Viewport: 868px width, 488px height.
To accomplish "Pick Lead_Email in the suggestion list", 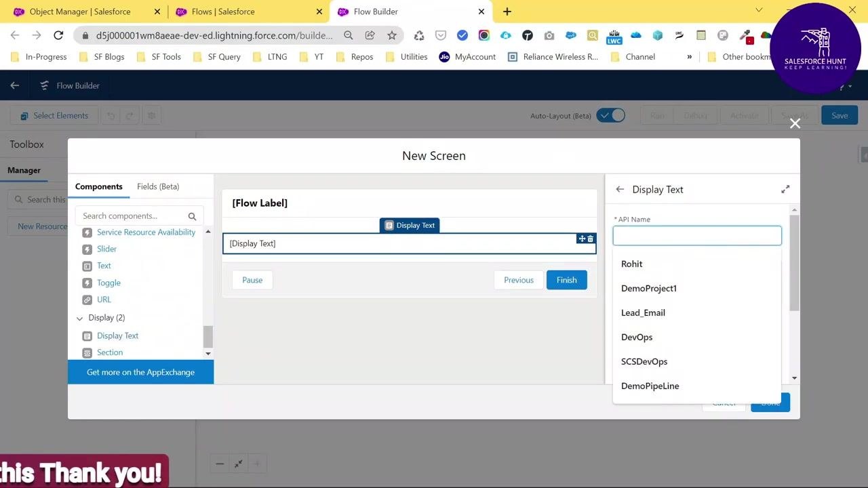I will click(697, 312).
